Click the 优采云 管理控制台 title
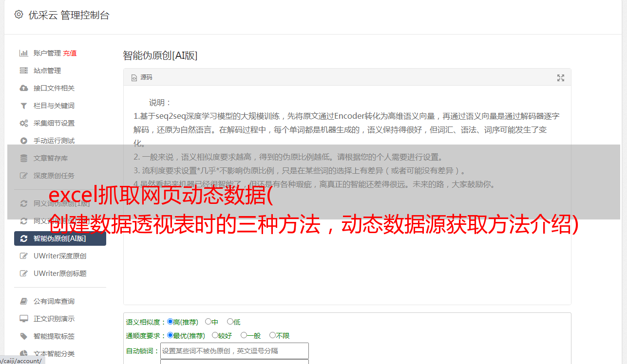 69,15
